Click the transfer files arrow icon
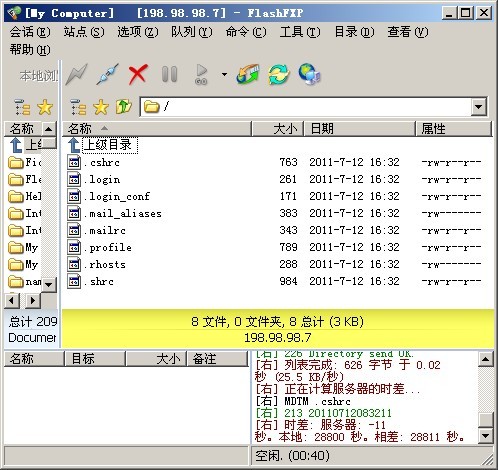This screenshot has height=470, width=498. [248, 74]
